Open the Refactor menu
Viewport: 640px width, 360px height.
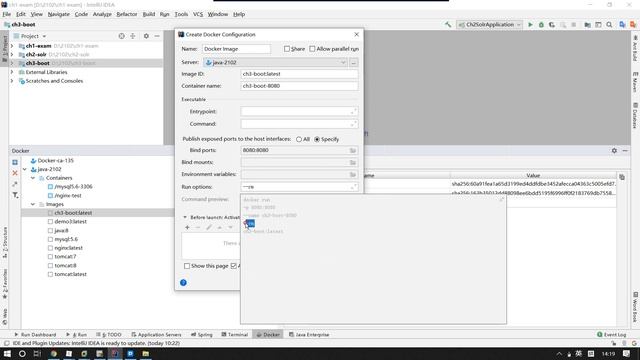coord(127,14)
